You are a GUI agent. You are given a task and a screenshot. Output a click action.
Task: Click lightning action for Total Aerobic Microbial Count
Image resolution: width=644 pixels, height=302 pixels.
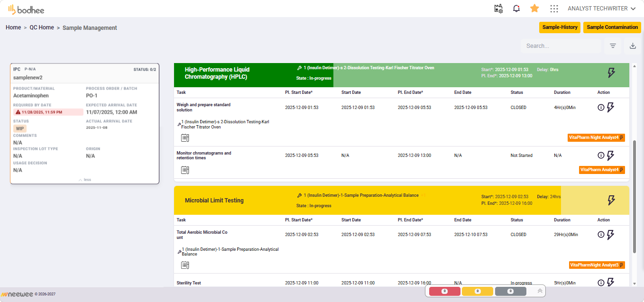[x=610, y=235]
